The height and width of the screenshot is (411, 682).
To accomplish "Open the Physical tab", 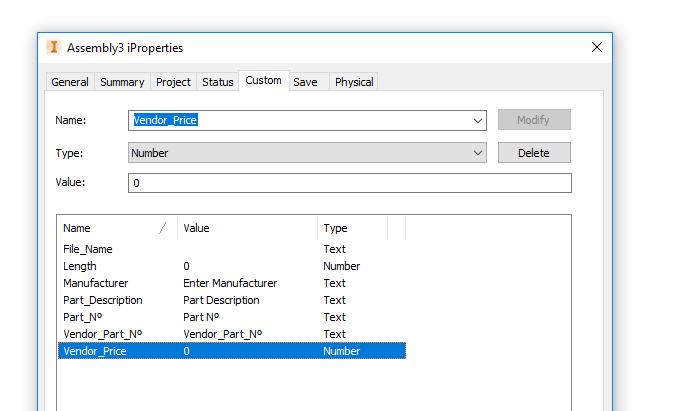I will click(354, 82).
